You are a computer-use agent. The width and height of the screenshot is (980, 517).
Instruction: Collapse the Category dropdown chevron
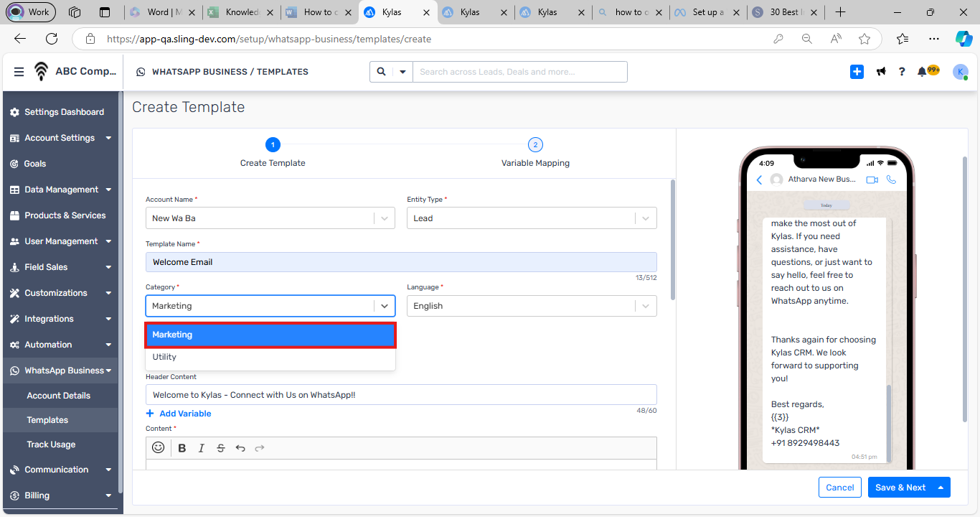[385, 306]
